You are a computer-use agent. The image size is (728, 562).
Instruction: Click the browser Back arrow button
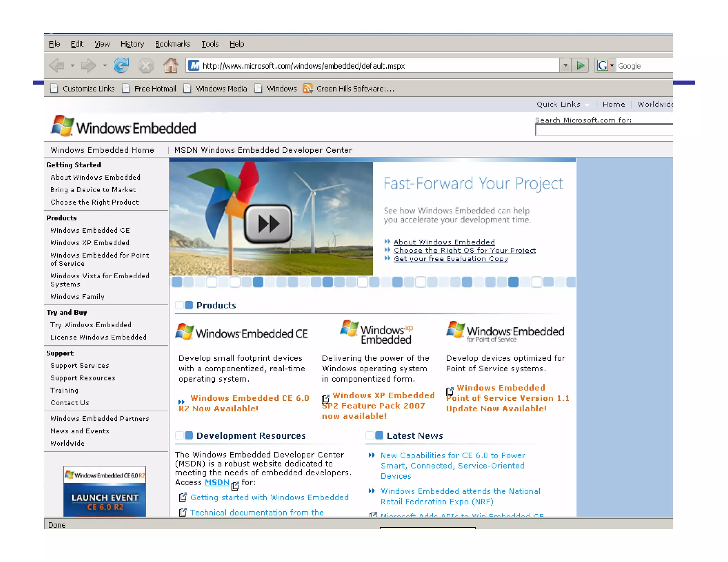(x=57, y=66)
